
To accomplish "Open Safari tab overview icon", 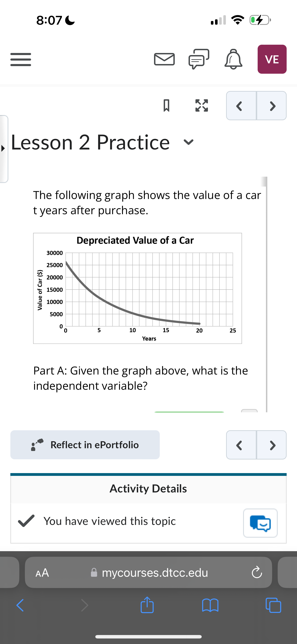I will pos(273,606).
